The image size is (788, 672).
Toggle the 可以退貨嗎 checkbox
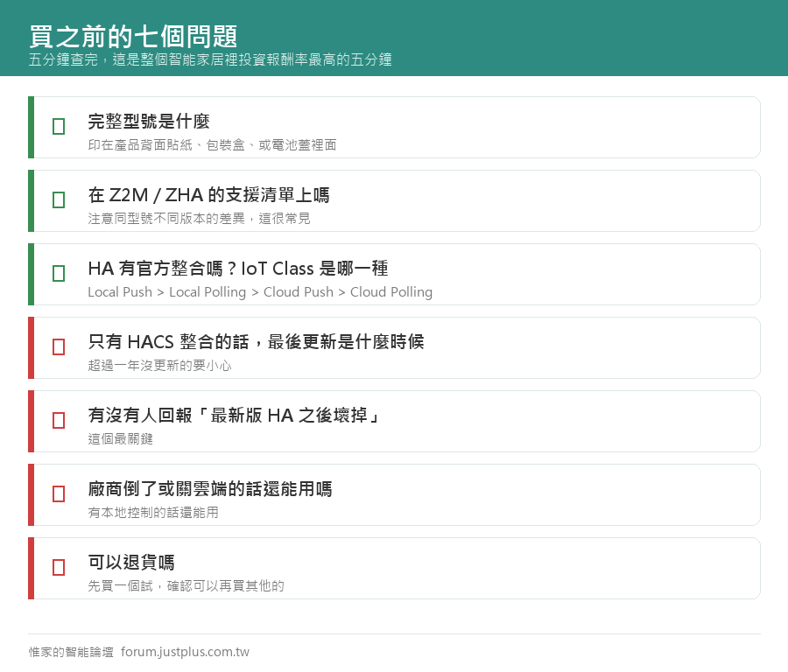tap(59, 568)
